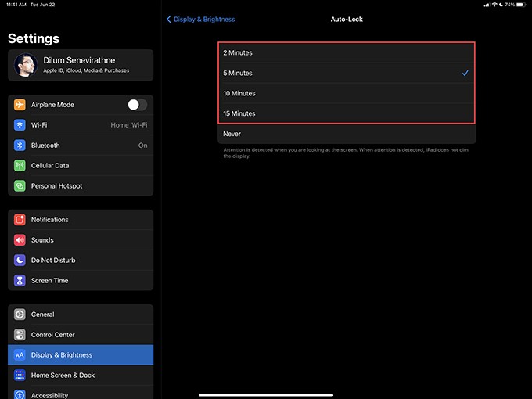This screenshot has height=399, width=532.
Task: Open Home Screen & Dock settings
Action: [x=81, y=376]
